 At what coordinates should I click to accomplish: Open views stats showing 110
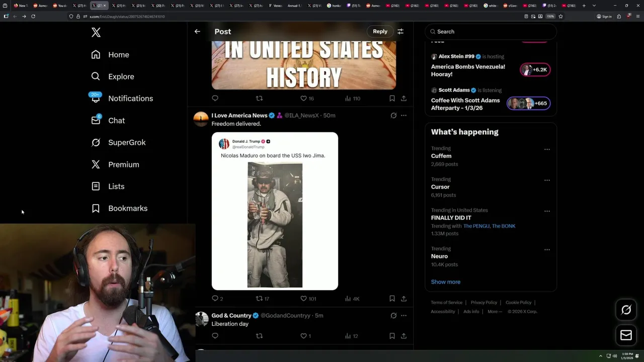[x=352, y=99]
